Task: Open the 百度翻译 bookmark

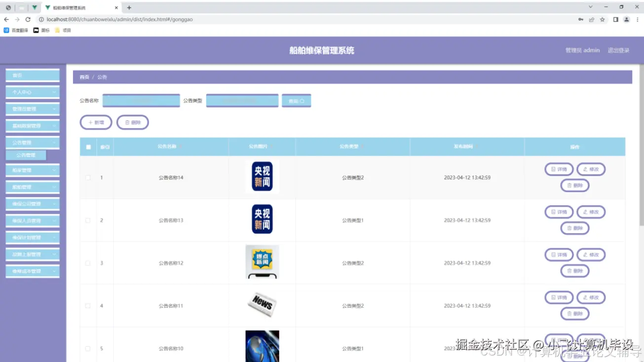Action: click(16, 30)
